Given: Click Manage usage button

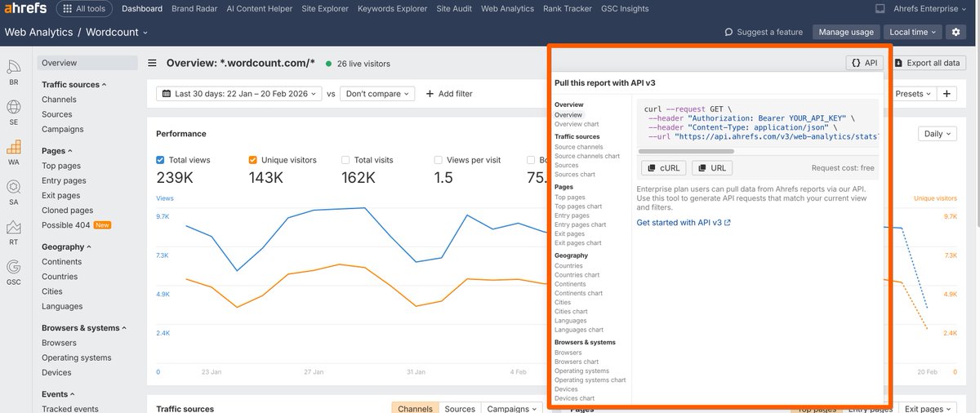Looking at the screenshot, I should pyautogui.click(x=846, y=32).
